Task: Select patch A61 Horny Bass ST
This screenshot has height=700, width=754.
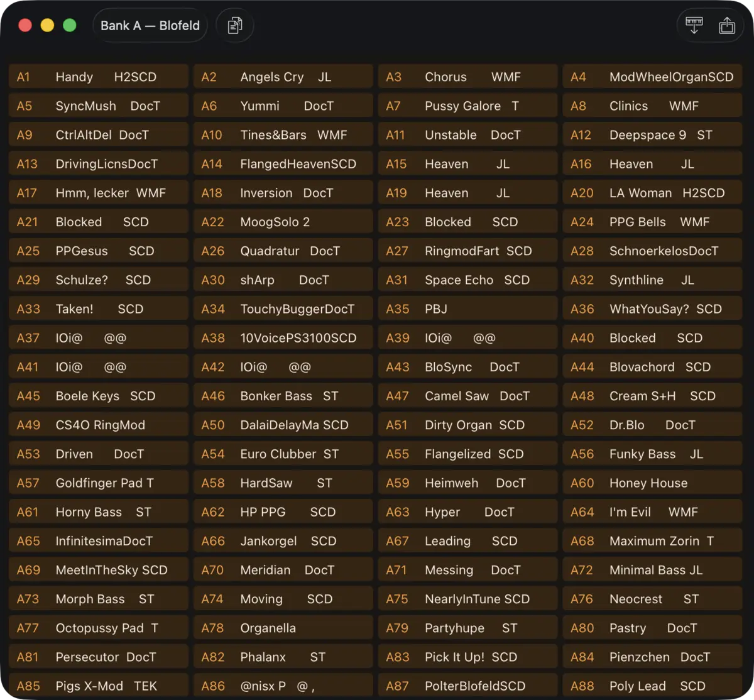Action: coord(99,511)
